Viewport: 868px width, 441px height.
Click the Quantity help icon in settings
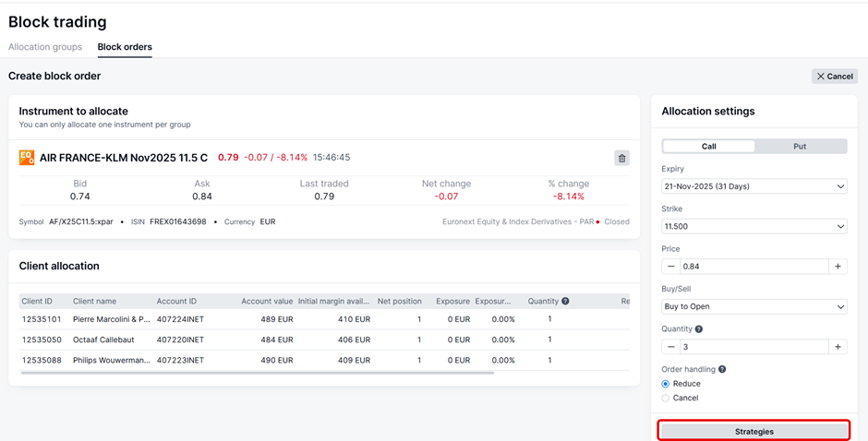coord(698,329)
